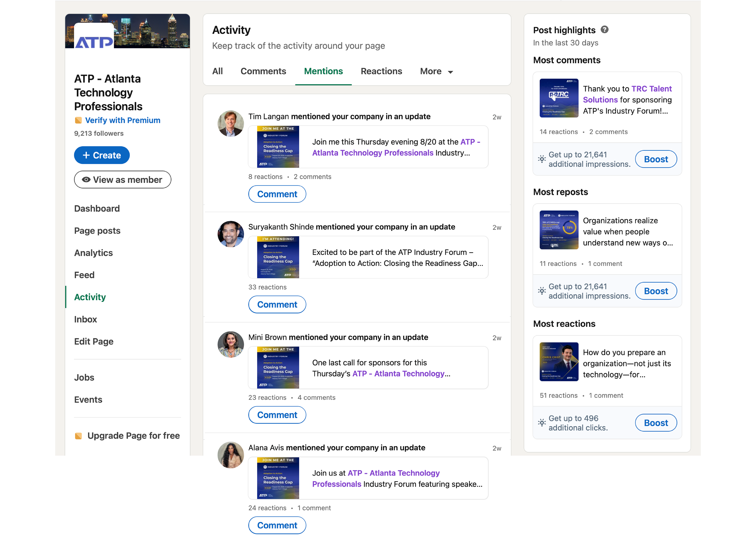Open Tim Langan's profile photo

tap(231, 123)
